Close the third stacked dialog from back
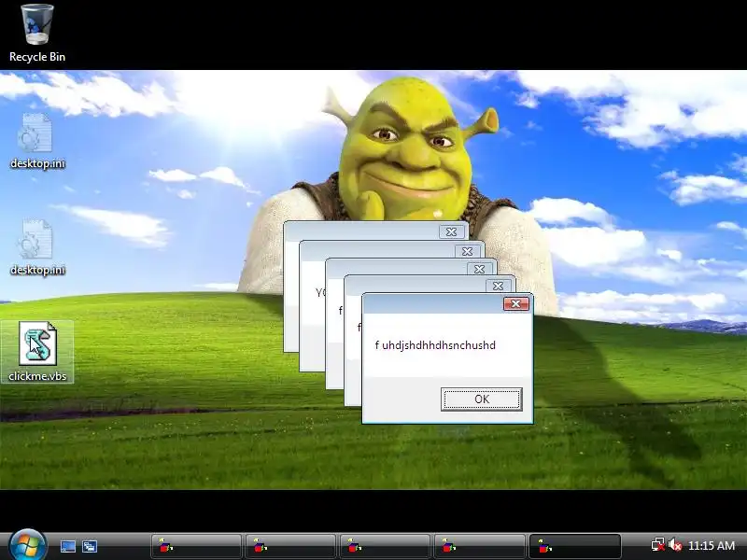The height and width of the screenshot is (560, 747). click(x=480, y=269)
